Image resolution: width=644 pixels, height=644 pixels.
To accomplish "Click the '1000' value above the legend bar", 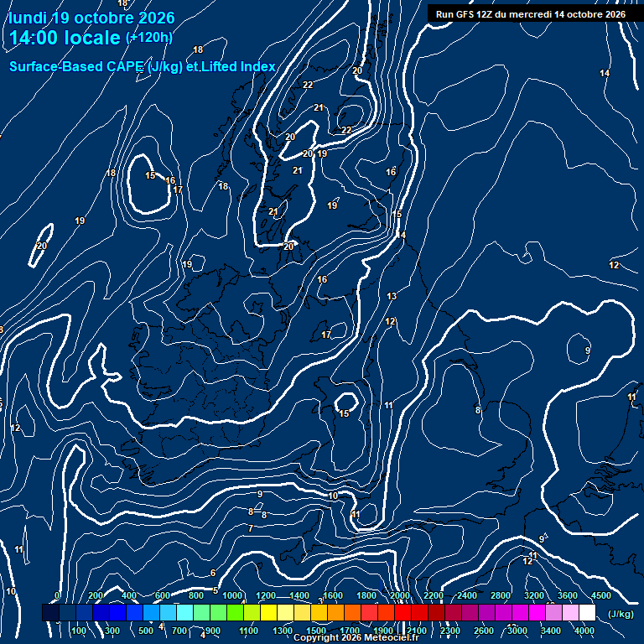I will pyautogui.click(x=232, y=595).
